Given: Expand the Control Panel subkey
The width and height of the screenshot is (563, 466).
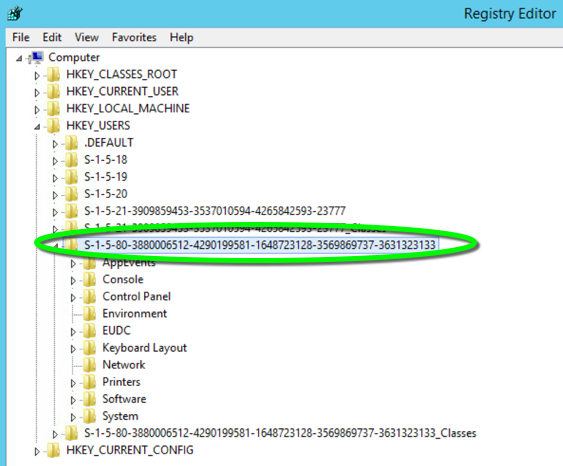Looking at the screenshot, I should click(73, 298).
